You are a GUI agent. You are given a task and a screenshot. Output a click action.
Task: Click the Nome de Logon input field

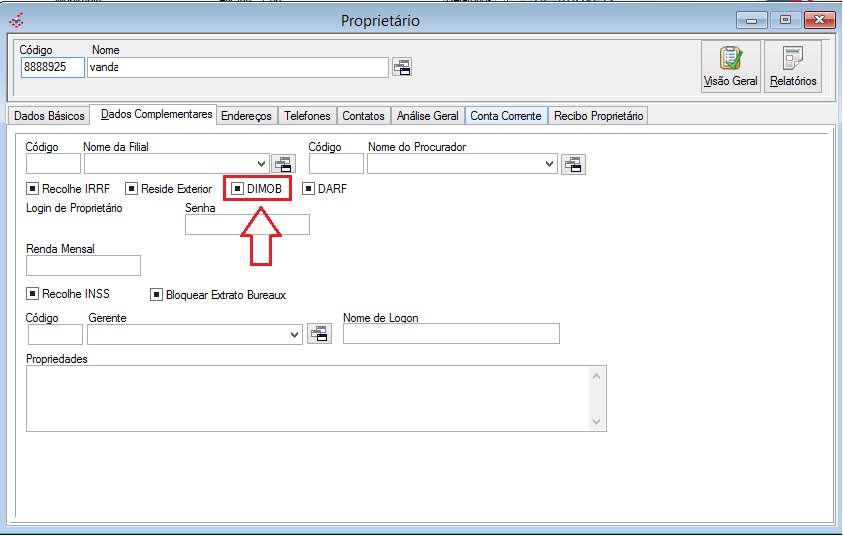point(451,333)
